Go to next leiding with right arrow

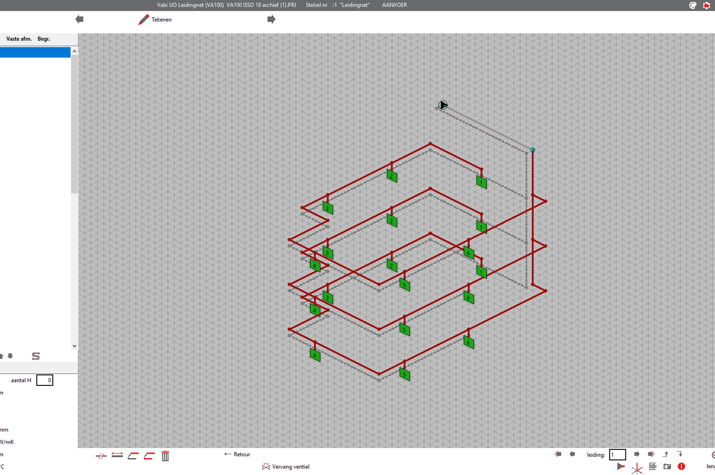pyautogui.click(x=637, y=454)
